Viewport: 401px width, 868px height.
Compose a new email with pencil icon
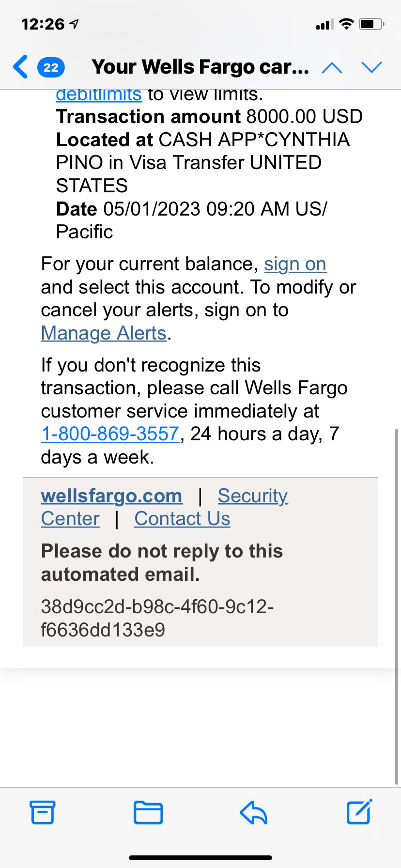[359, 811]
